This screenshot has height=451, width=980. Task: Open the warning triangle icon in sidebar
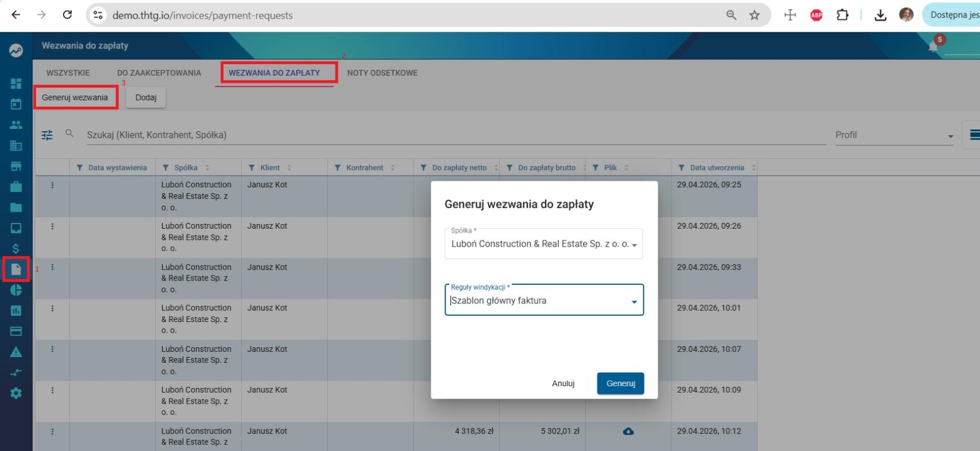pos(16,352)
